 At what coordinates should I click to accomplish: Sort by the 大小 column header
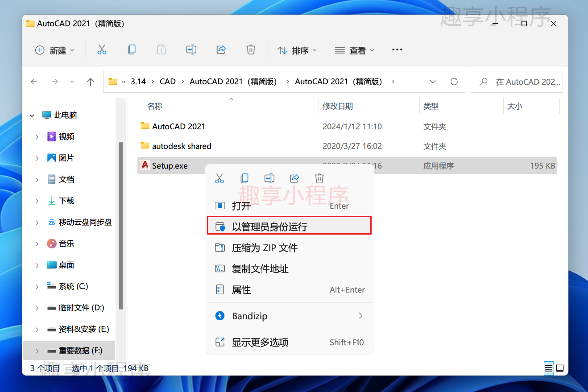pyautogui.click(x=515, y=106)
